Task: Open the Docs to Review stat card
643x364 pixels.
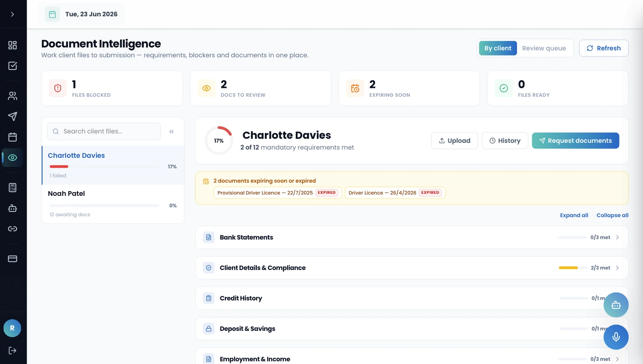Action: point(261,88)
